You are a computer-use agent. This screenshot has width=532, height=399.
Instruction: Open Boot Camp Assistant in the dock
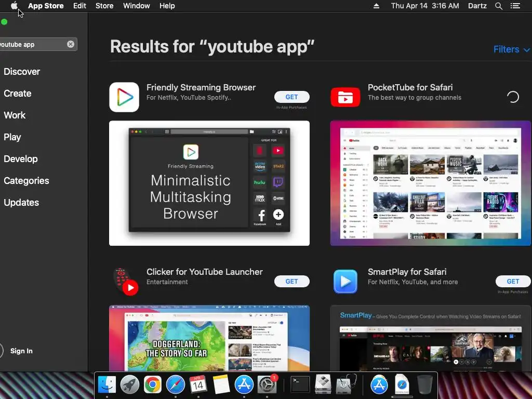pos(323,385)
